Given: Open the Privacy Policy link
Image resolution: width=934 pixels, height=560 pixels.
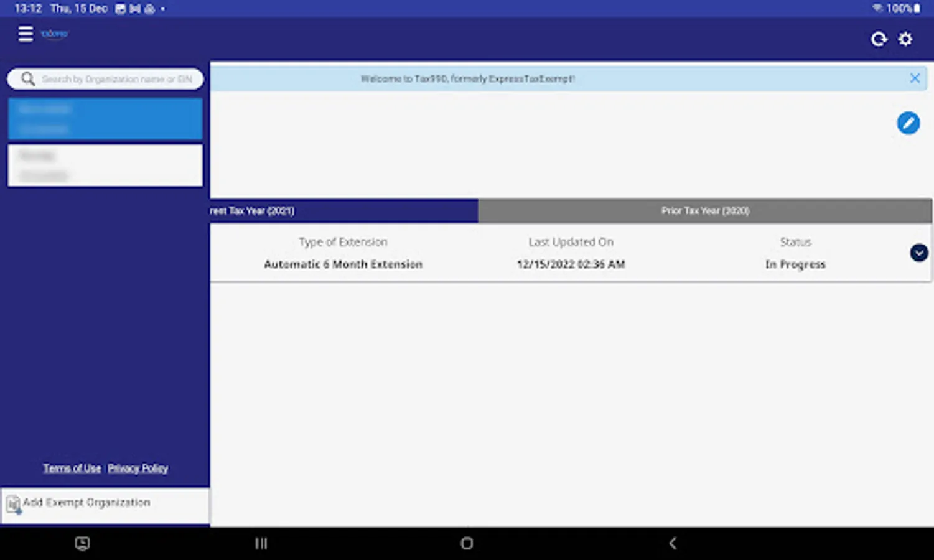Looking at the screenshot, I should tap(138, 468).
